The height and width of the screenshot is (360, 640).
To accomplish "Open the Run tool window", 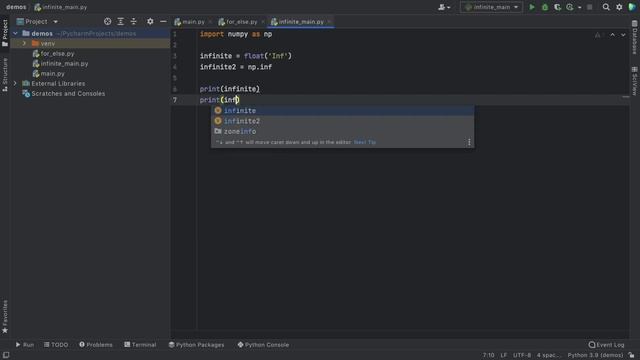I will click(x=25, y=345).
